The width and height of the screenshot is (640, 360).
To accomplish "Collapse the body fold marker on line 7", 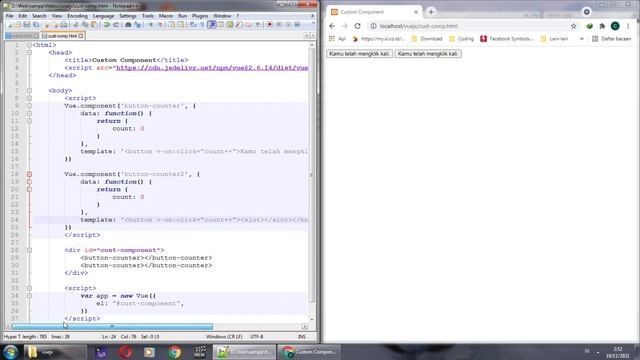I will pyautogui.click(x=29, y=91).
